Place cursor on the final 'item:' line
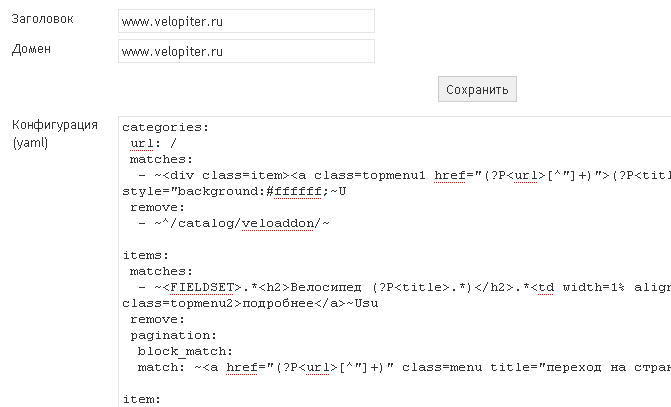Image resolution: width=671 pixels, height=407 pixels. click(x=140, y=399)
